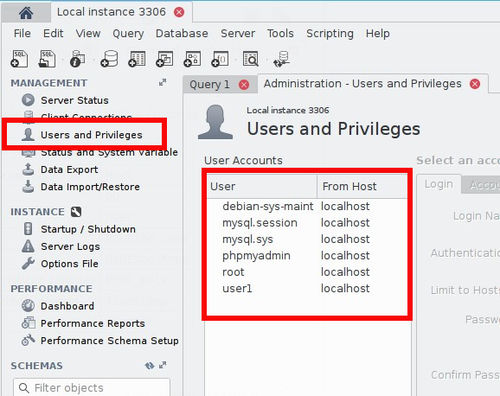Image resolution: width=500 pixels, height=396 pixels.
Task: Select Administration - Users and Privileges tab
Action: 362,83
